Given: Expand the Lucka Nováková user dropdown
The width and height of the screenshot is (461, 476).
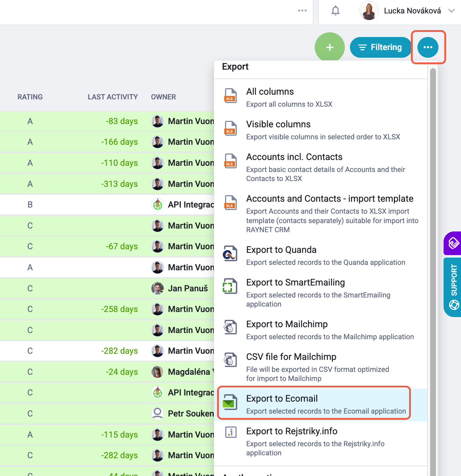Looking at the screenshot, I should point(451,11).
